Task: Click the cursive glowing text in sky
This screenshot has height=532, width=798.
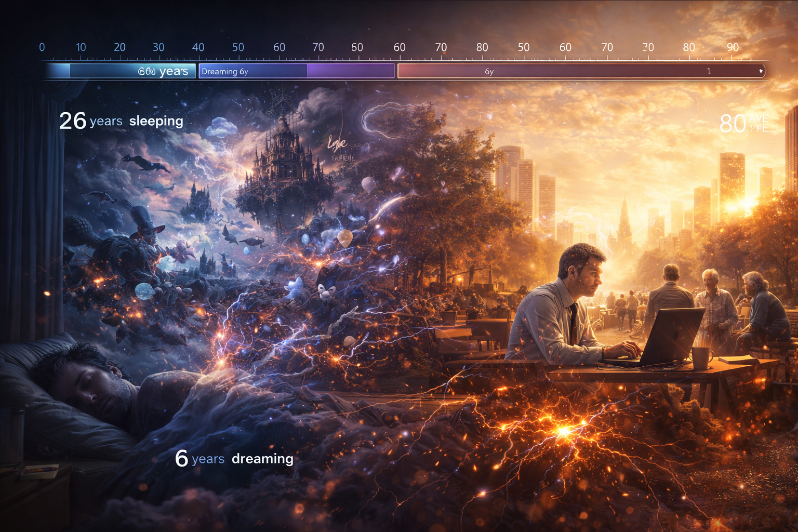Action: click(x=337, y=143)
